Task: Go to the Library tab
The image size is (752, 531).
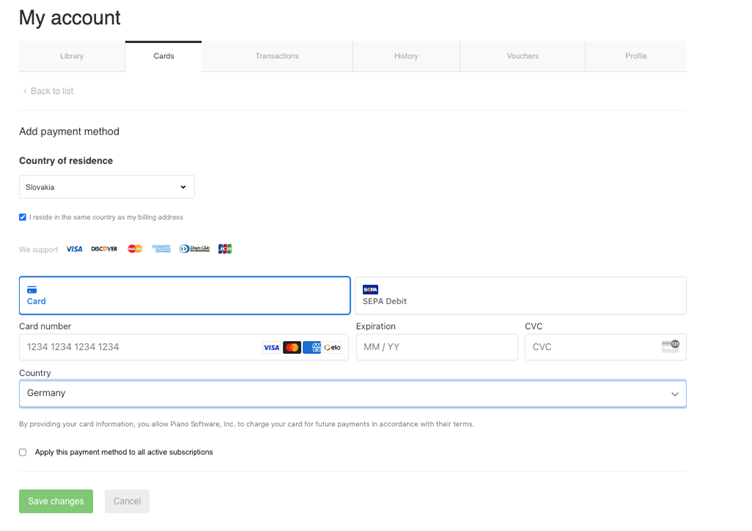Action: pos(72,56)
